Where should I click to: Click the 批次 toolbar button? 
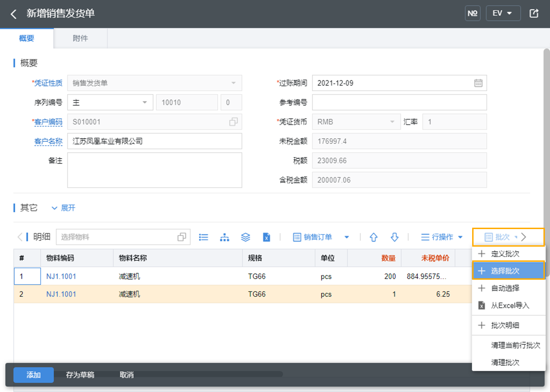(x=498, y=237)
